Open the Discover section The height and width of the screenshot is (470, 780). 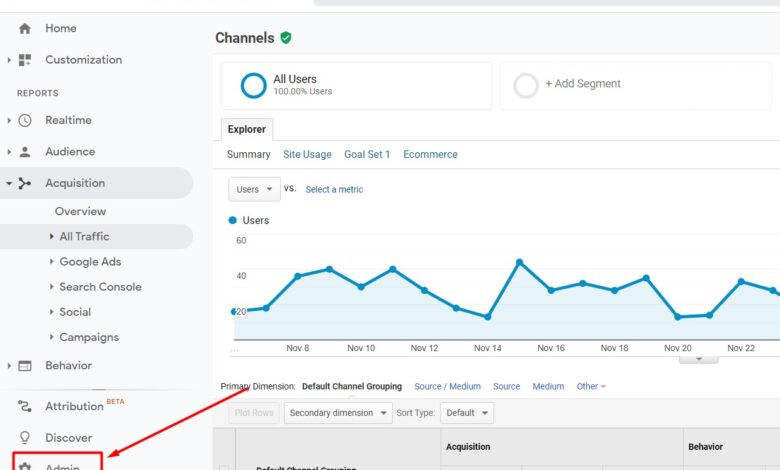[x=69, y=438]
